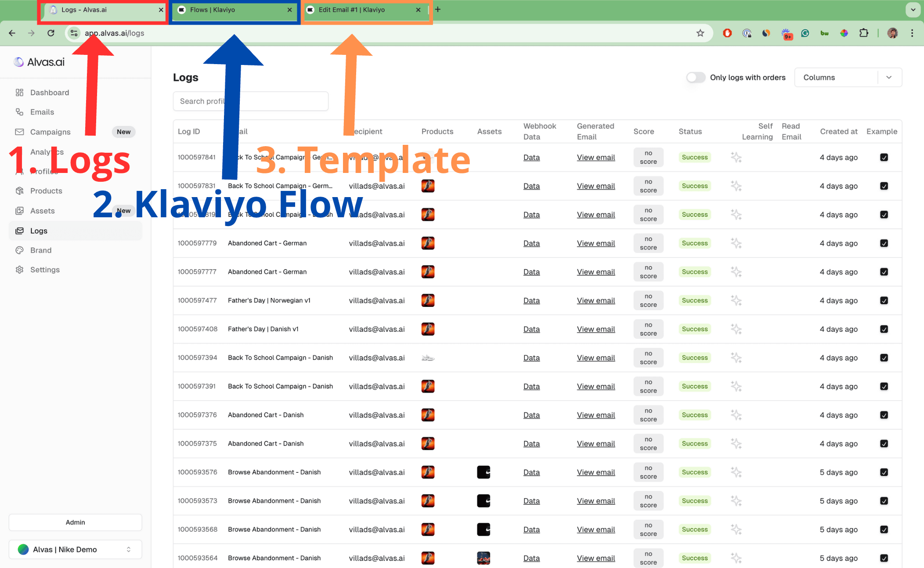The image size is (924, 568).
Task: Open the Products sidebar item
Action: point(46,191)
